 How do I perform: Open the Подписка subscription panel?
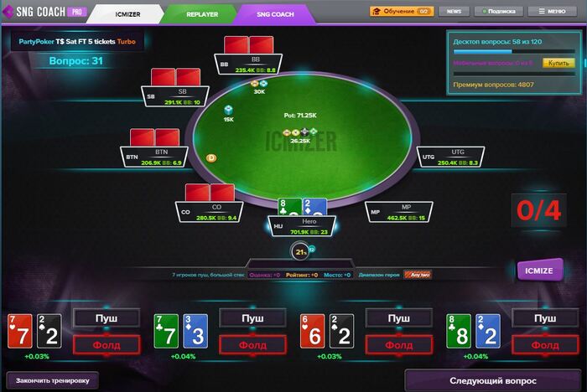[x=499, y=11]
